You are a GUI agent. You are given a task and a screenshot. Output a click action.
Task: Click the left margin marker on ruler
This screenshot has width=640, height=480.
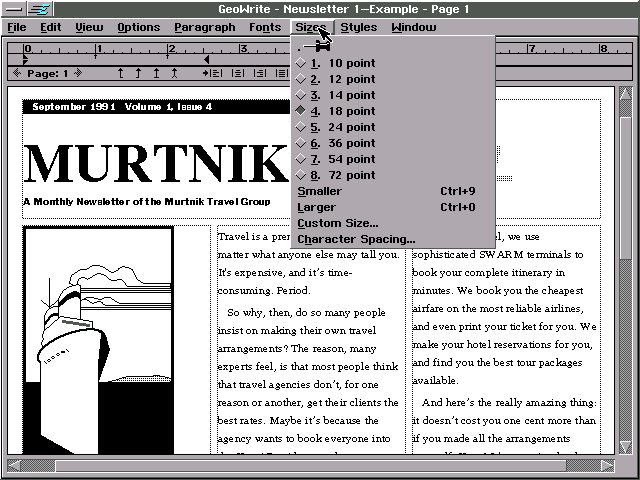click(25, 60)
